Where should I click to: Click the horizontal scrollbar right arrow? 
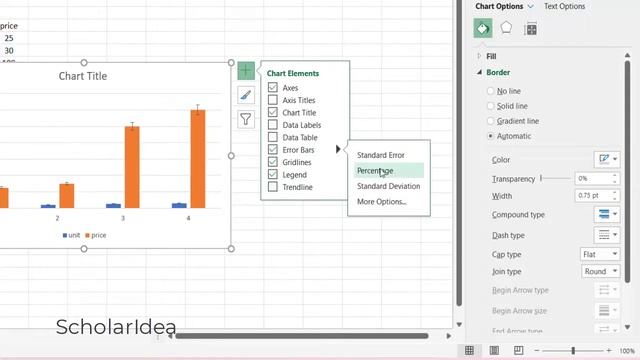coord(449,336)
